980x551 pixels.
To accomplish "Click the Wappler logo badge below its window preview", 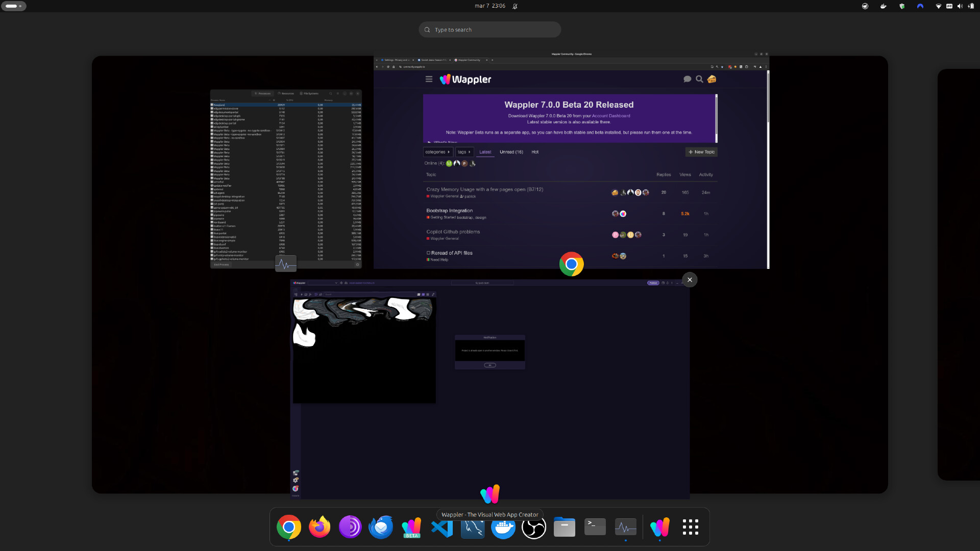I will tap(490, 494).
